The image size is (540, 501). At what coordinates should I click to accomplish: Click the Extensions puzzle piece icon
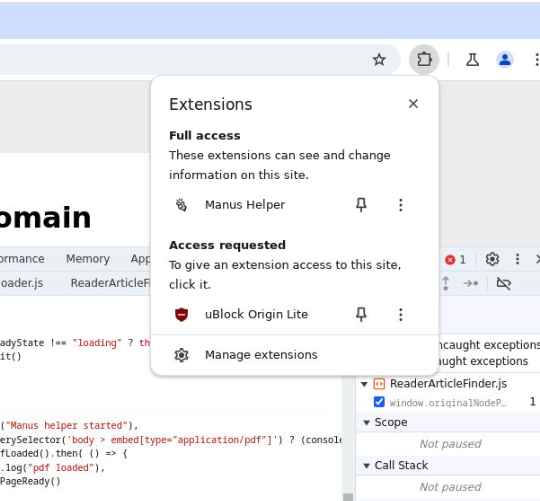(424, 60)
